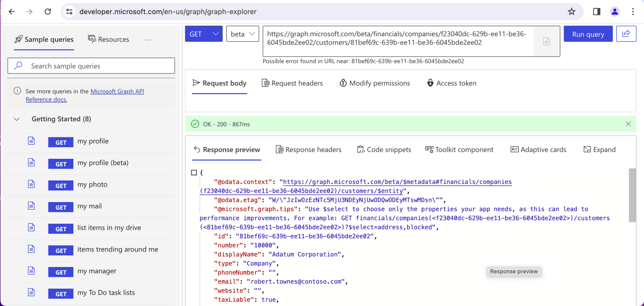Open the browser side panel icon
The height and width of the screenshot is (306, 644).
pyautogui.click(x=596, y=12)
